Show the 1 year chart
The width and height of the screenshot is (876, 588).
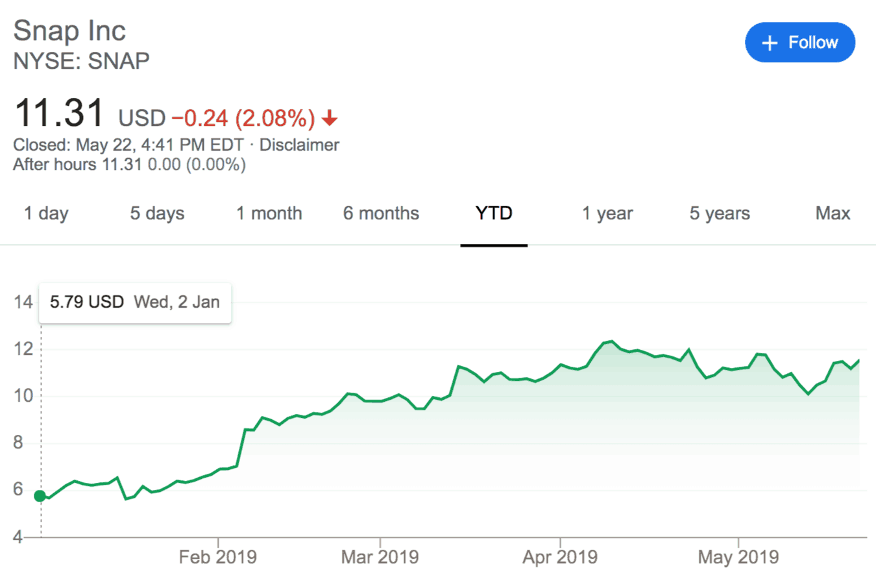607,213
